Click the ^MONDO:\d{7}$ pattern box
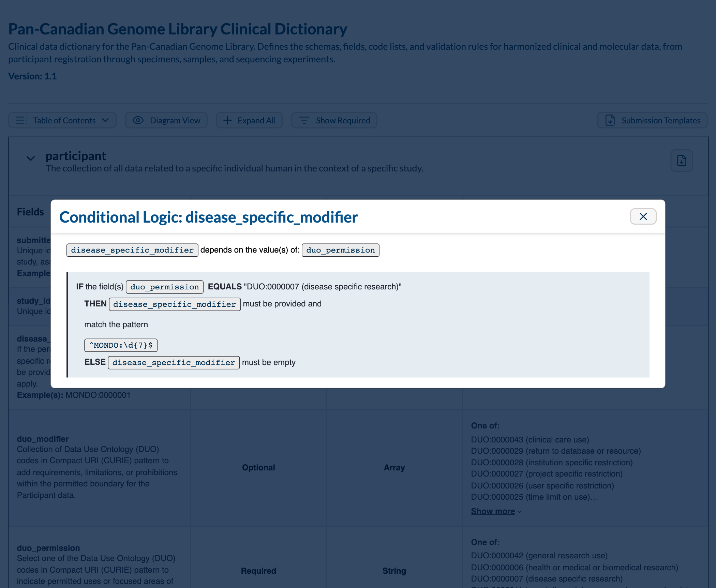The height and width of the screenshot is (588, 716). coord(121,345)
